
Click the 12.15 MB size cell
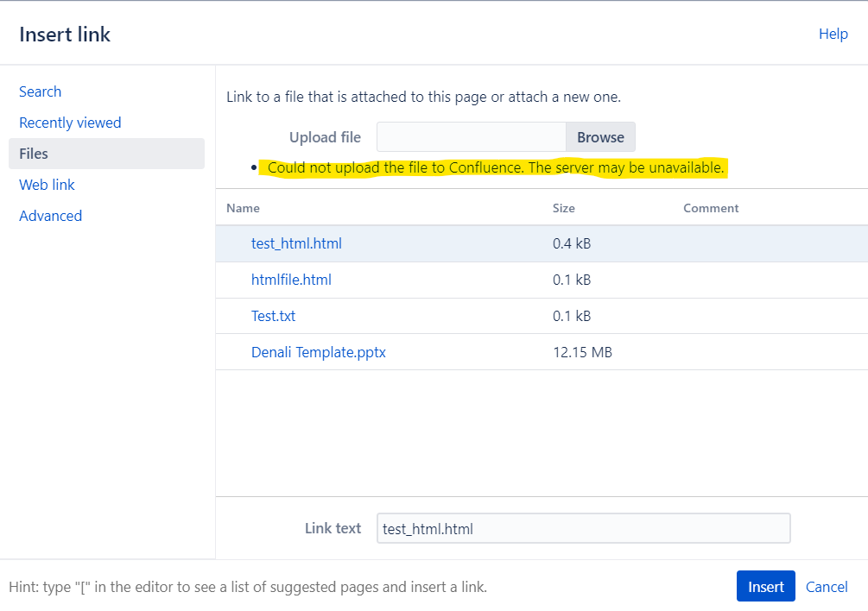(x=582, y=352)
